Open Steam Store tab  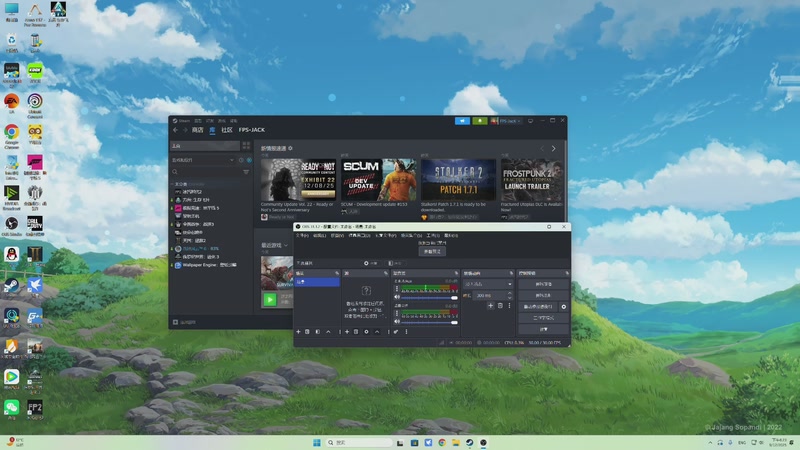197,130
